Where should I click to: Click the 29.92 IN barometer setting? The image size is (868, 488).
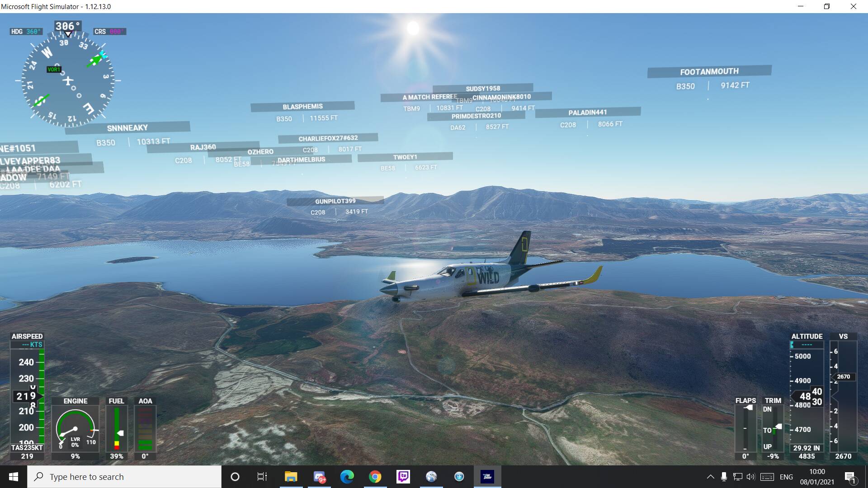[x=807, y=448]
